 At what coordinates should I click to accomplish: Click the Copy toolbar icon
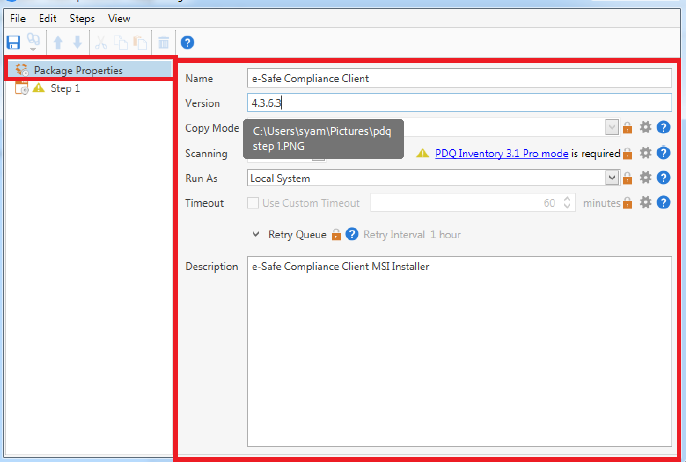click(121, 42)
